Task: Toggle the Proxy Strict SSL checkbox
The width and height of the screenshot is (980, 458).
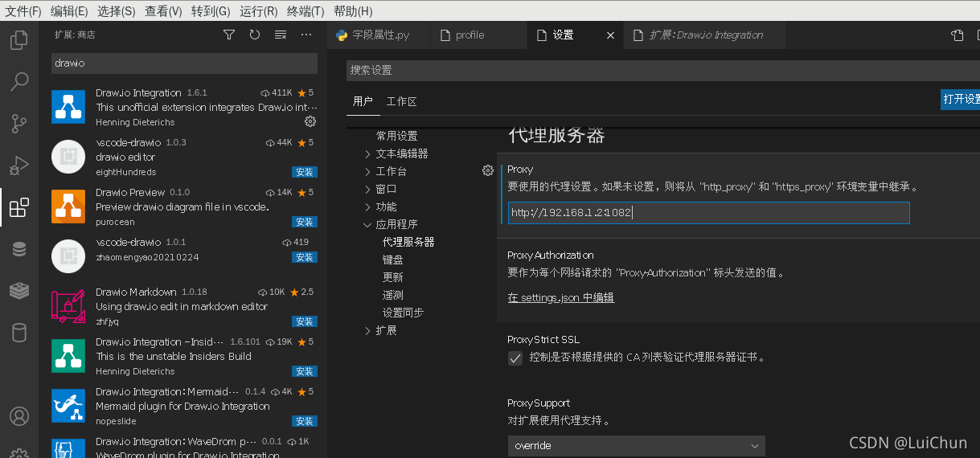Action: (x=515, y=358)
